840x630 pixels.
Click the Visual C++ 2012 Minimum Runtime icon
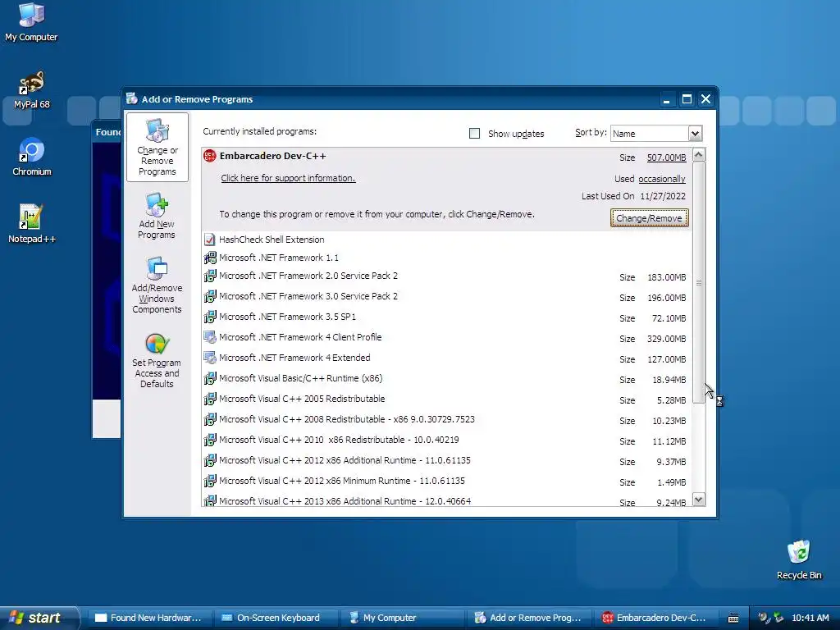tap(209, 481)
